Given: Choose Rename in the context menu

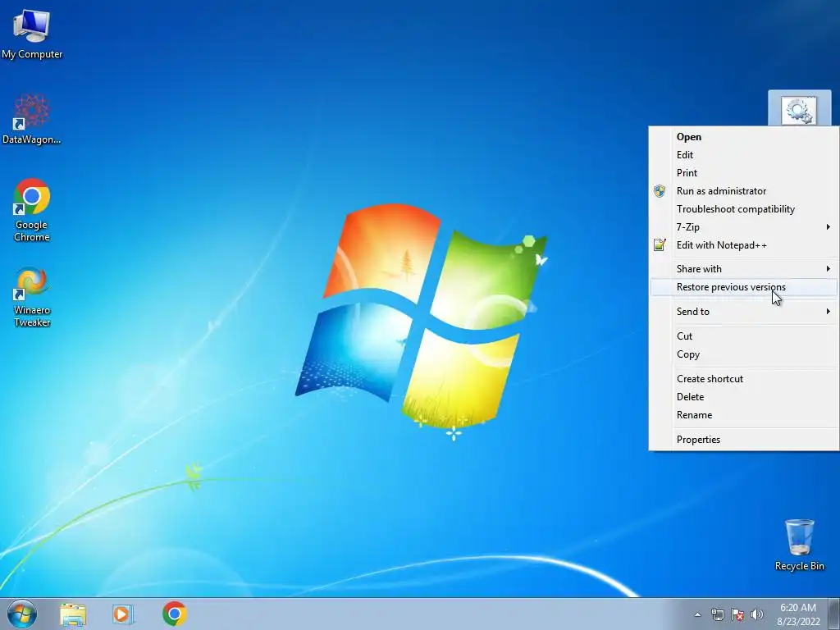Looking at the screenshot, I should point(744,415).
